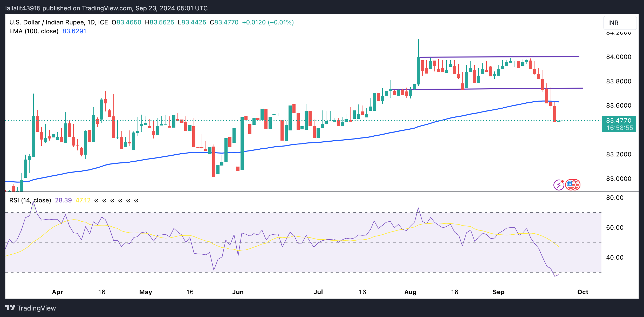Click the TradingView wordmark in footer

point(36,308)
